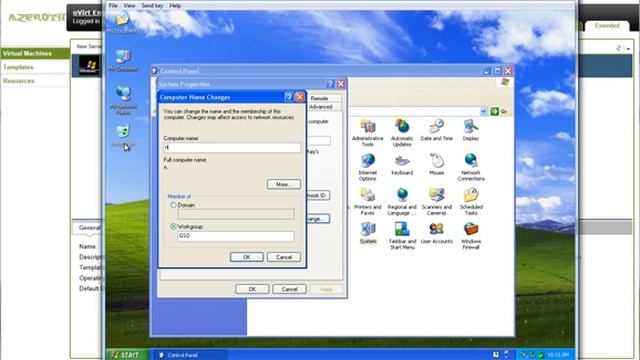
Task: Click OK in System Properties dialog
Action: point(252,289)
